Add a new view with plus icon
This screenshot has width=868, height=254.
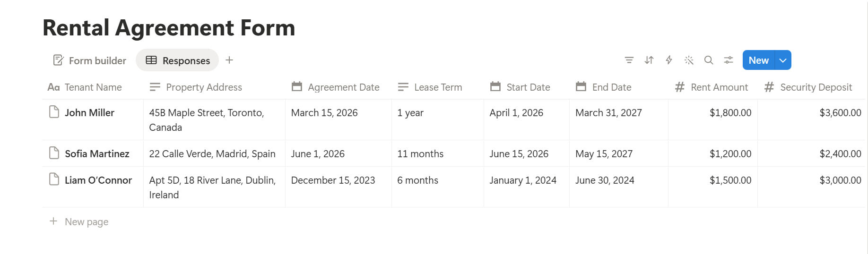click(x=229, y=60)
